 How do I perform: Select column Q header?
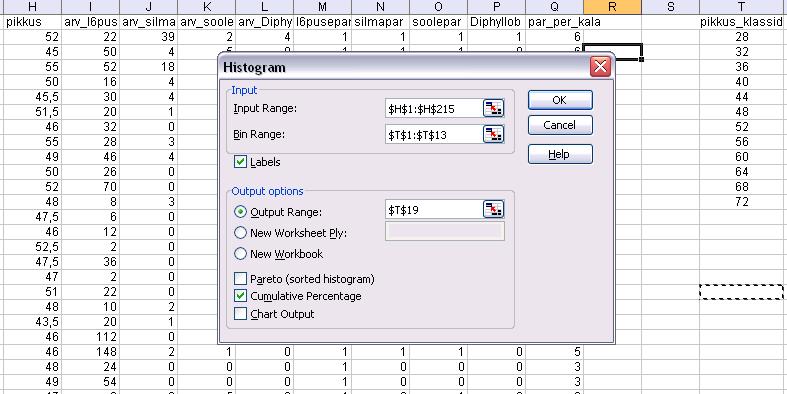pos(555,7)
